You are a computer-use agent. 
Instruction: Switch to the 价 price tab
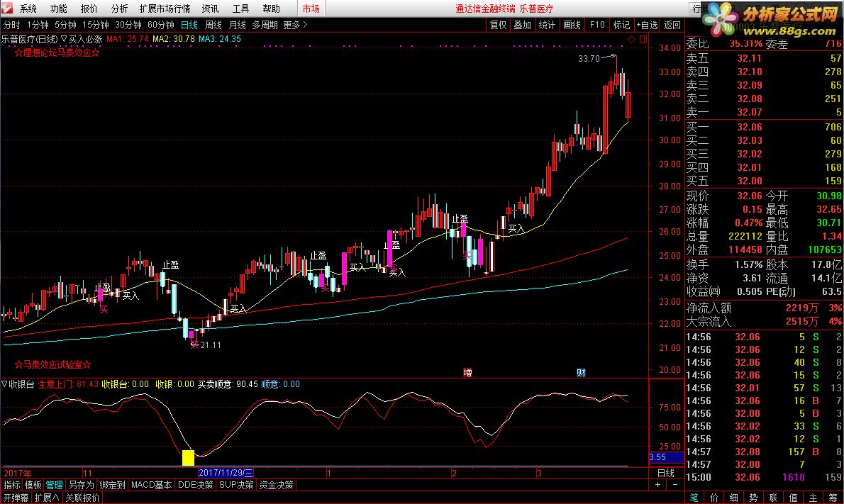[713, 498]
